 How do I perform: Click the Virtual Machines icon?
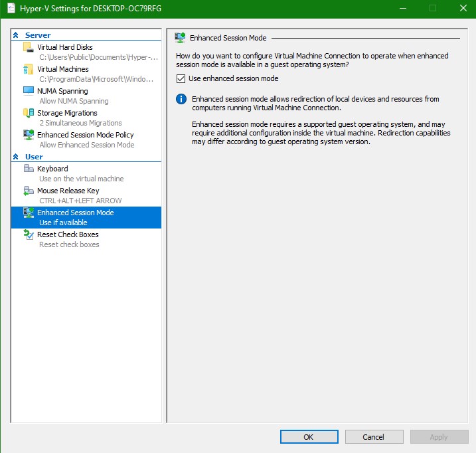pos(28,69)
